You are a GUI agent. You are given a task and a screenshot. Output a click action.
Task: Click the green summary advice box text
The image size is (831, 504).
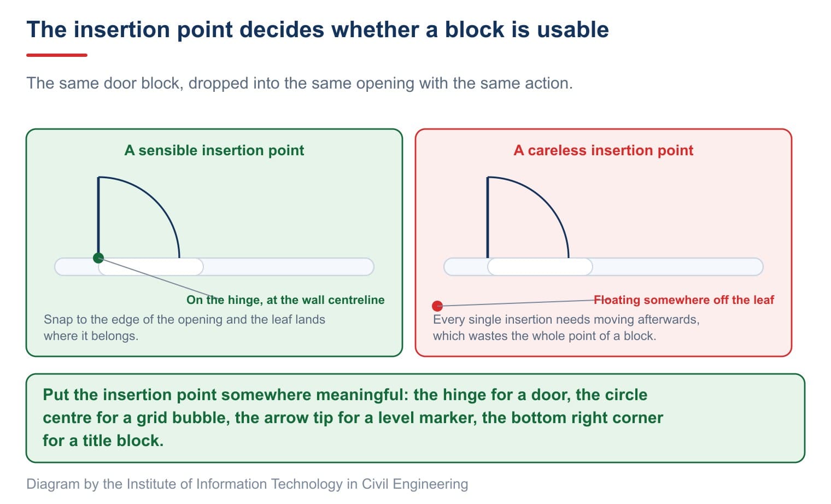click(353, 418)
